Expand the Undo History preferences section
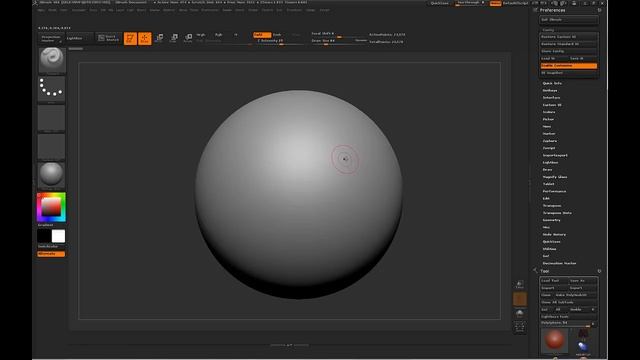640x360 pixels. (554, 235)
